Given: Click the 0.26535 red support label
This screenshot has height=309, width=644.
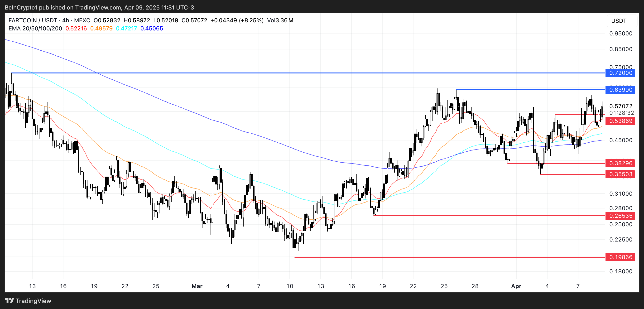Looking at the screenshot, I should coord(620,216).
